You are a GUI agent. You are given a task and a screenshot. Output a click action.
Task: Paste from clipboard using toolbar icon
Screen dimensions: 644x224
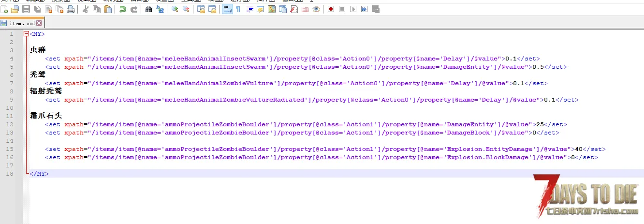tap(108, 9)
